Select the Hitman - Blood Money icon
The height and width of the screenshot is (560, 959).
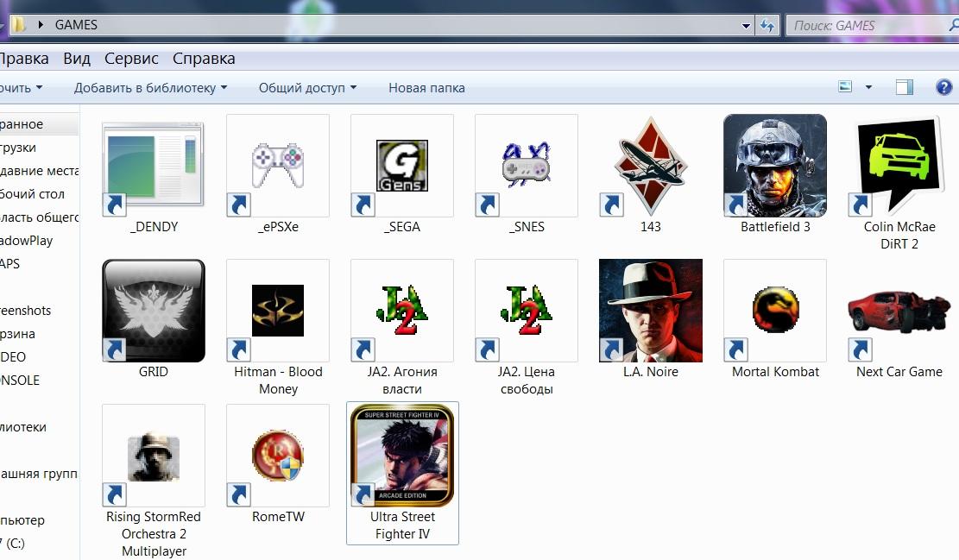tap(278, 311)
